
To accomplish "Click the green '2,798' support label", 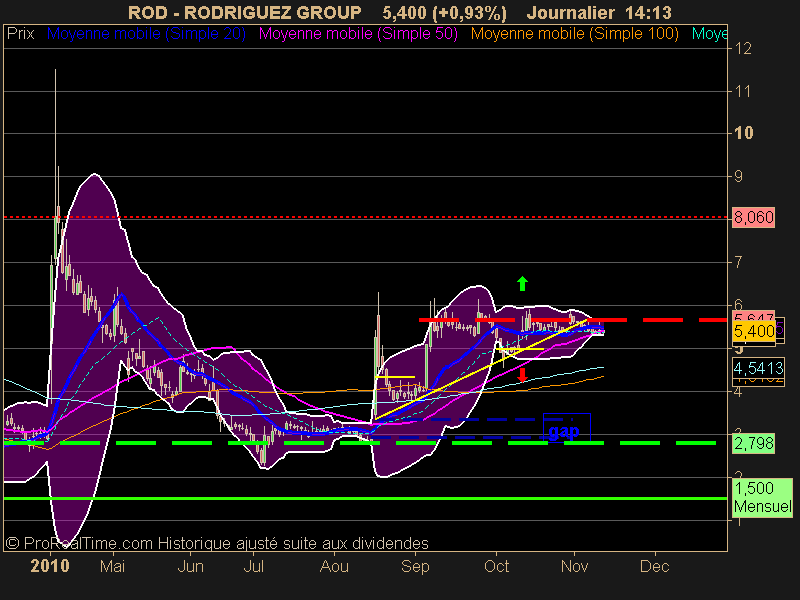I will click(754, 443).
